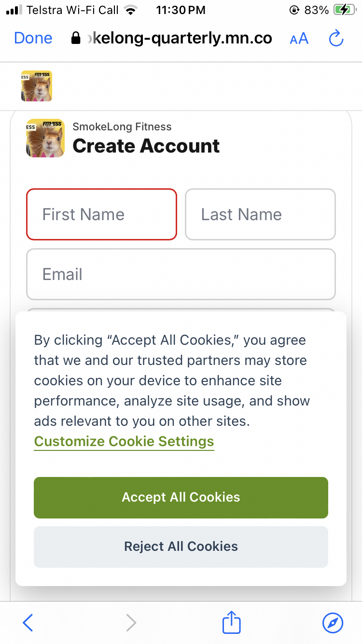This screenshot has height=644, width=362.
Task: Tap the smokelong-quarterly.mn.co address text
Action: pyautogui.click(x=179, y=38)
